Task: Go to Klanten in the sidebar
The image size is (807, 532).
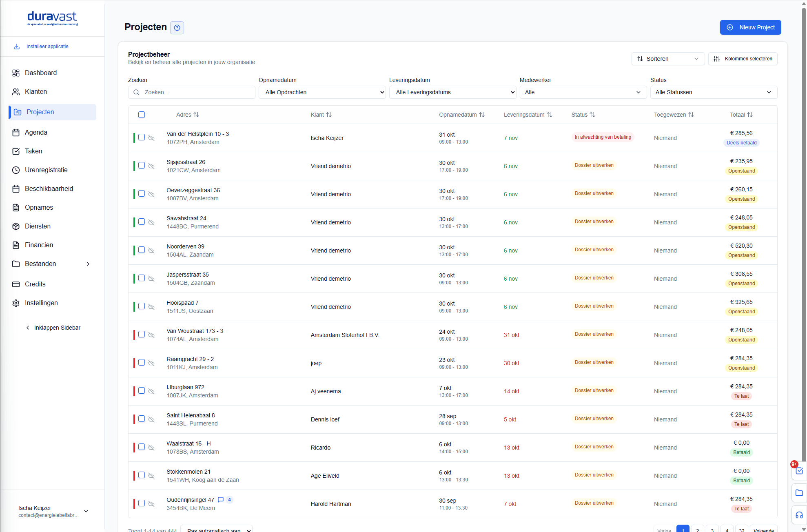Action: tap(36, 91)
